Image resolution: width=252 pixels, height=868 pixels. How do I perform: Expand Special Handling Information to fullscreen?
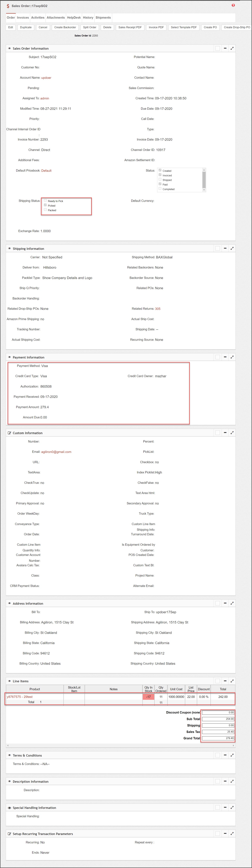(232, 807)
